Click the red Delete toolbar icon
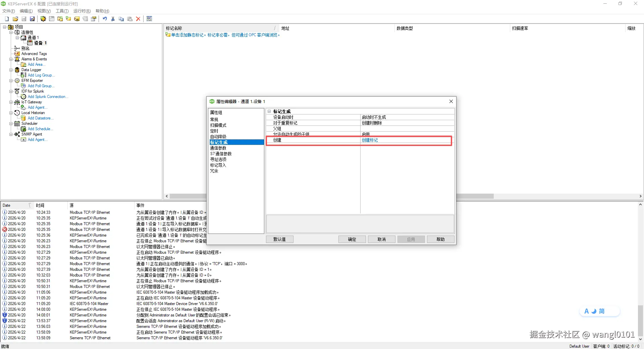This screenshot has width=644, height=349. pos(138,19)
